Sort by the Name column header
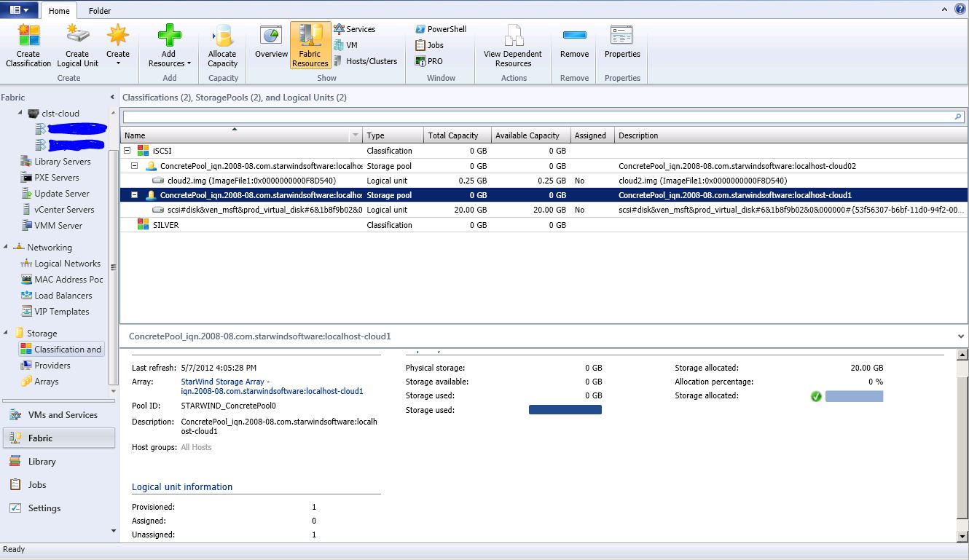The image size is (969, 560). (x=236, y=135)
